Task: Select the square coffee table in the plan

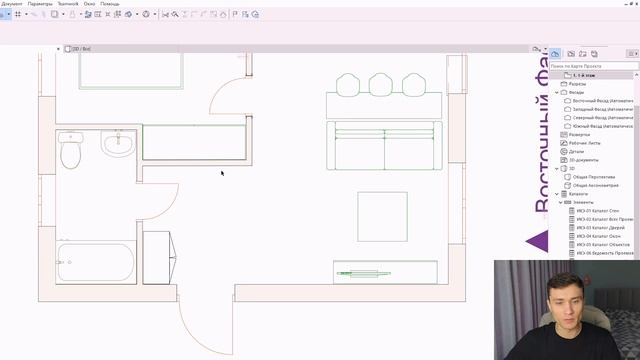Action: [x=382, y=217]
